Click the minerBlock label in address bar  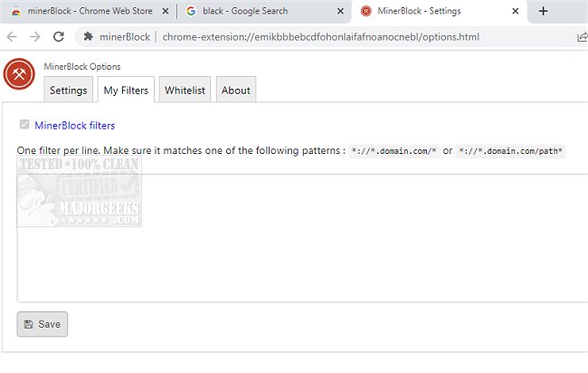point(125,37)
